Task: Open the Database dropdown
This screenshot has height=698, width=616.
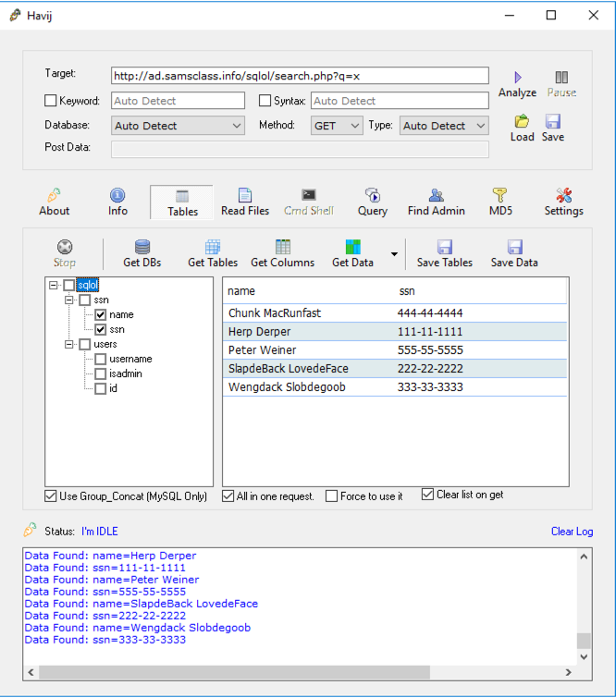Action: click(x=178, y=126)
